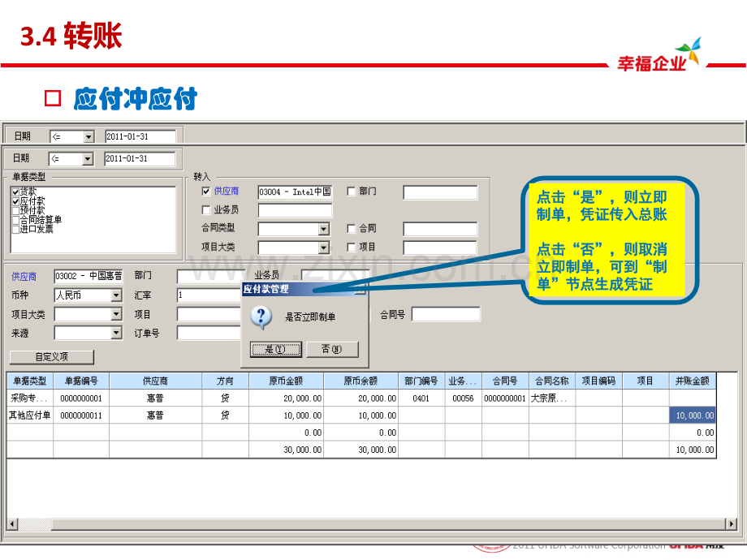747x560 pixels.
Task: Enable the 转入 部门 checkbox
Action: tap(351, 191)
